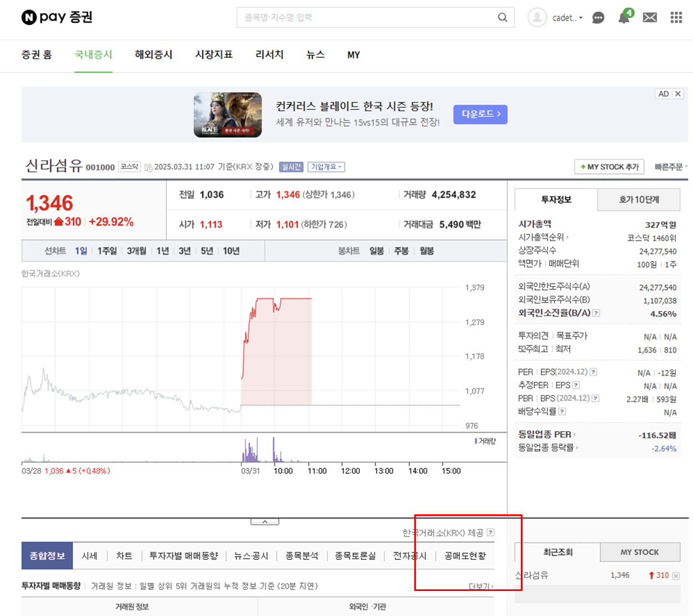Switch to the 호가 10단계 tab
Image resolution: width=693 pixels, height=616 pixels.
pos(639,199)
